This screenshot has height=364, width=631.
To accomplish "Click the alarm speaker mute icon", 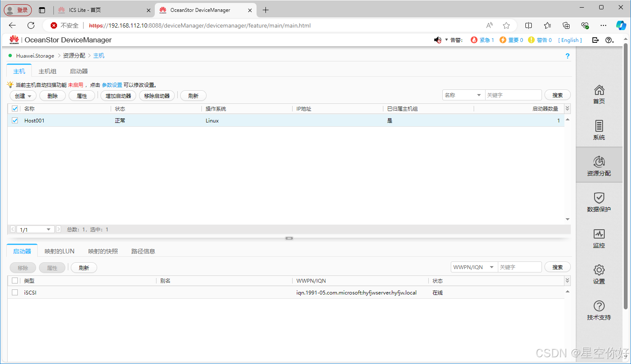I will [x=438, y=40].
